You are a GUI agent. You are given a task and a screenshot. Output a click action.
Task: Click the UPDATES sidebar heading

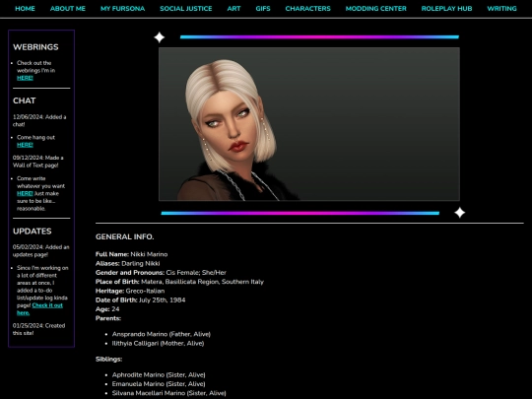[x=33, y=232]
